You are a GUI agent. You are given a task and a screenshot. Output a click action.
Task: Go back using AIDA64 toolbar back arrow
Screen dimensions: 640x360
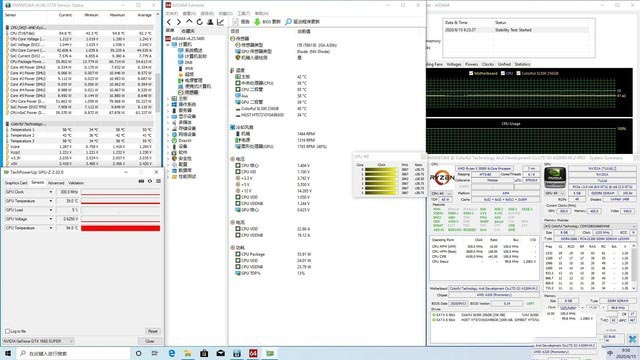click(x=169, y=22)
